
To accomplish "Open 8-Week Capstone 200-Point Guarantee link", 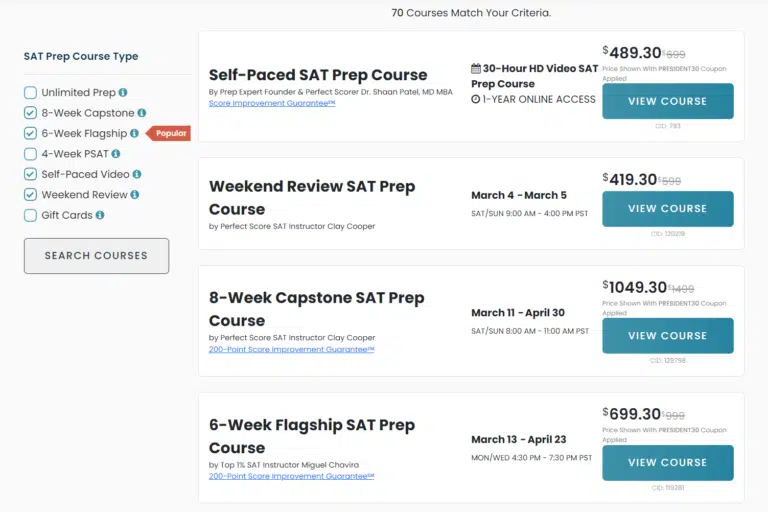I will coord(291,349).
